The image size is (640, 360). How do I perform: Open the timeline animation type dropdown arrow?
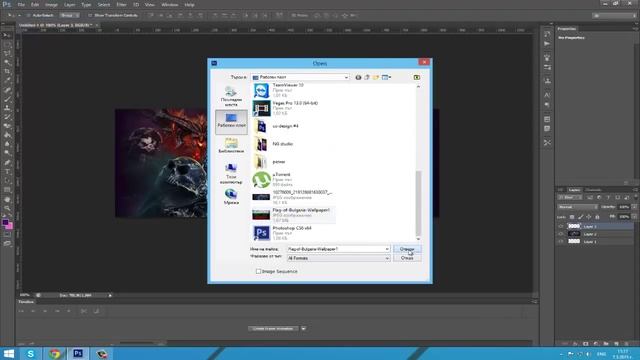(x=303, y=329)
